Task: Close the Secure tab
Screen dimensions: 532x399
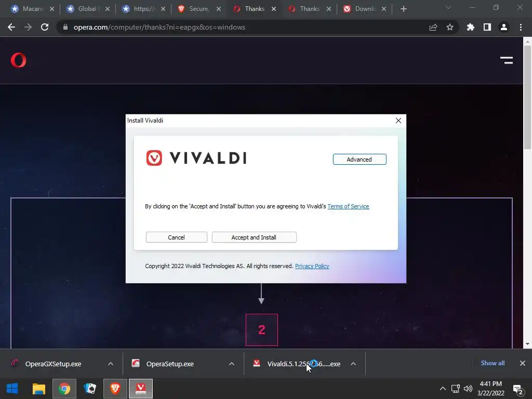Action: click(219, 9)
